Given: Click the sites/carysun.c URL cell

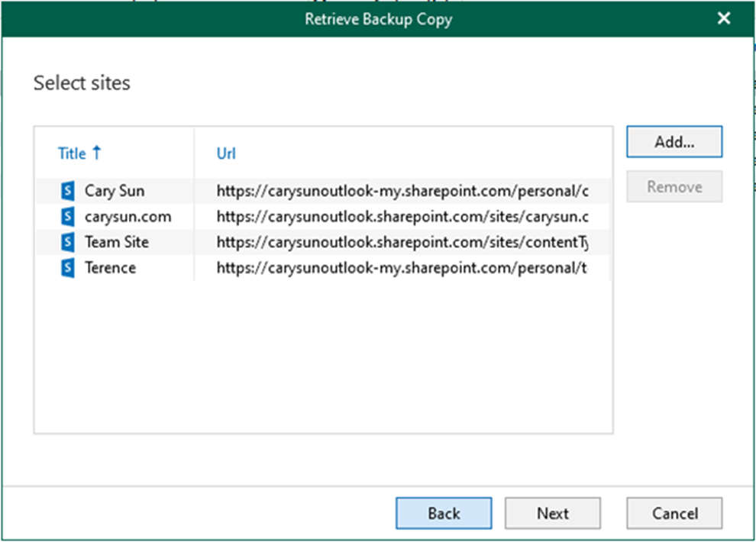Looking at the screenshot, I should (x=402, y=217).
